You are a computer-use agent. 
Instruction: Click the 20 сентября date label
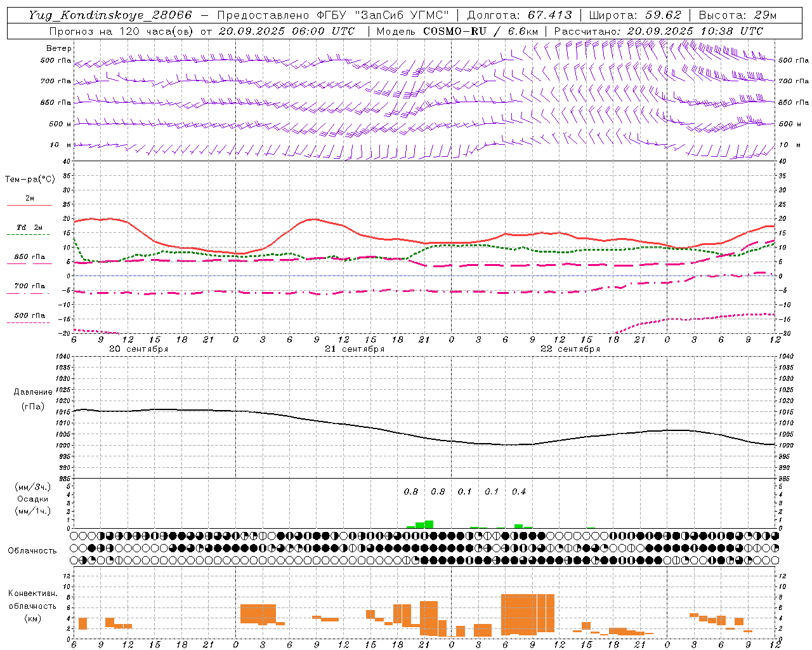pos(139,349)
